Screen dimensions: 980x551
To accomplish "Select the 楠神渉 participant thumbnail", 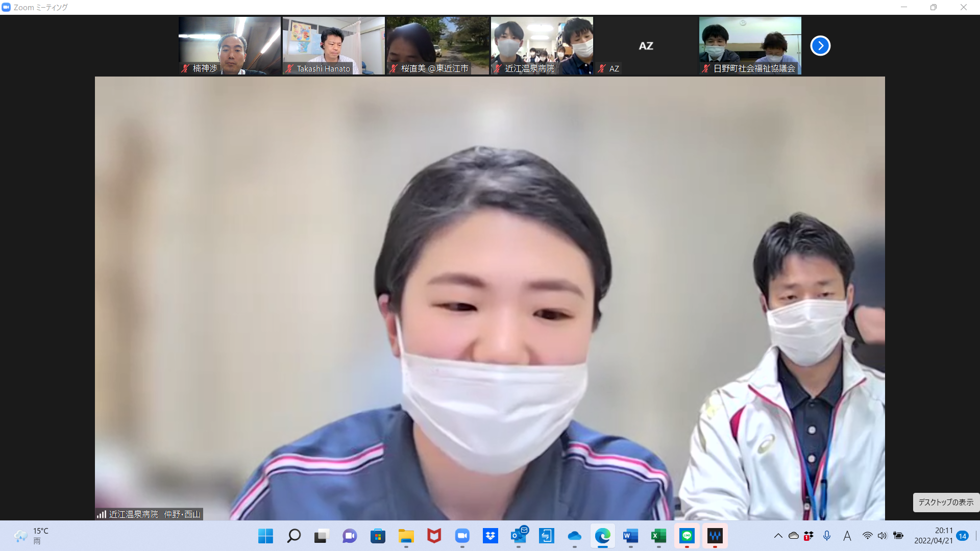I will tap(229, 45).
